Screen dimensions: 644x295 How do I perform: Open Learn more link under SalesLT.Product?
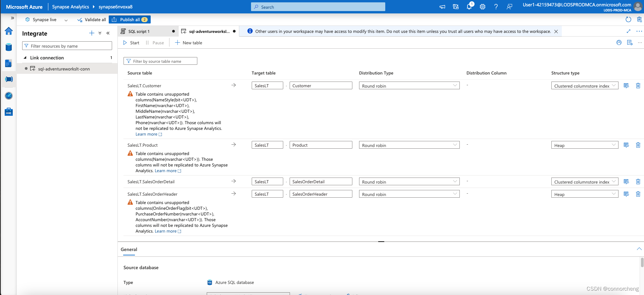(x=168, y=171)
